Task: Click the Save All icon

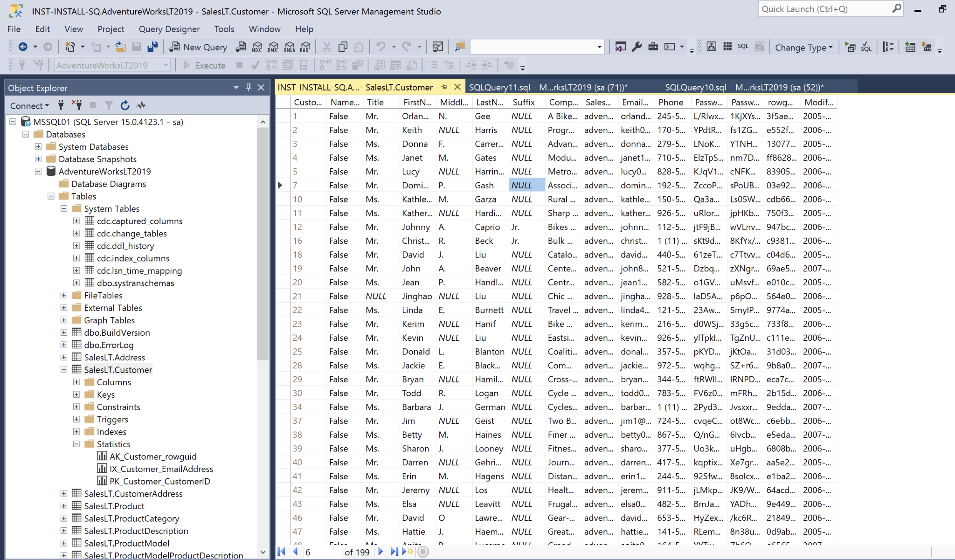Action: [152, 47]
